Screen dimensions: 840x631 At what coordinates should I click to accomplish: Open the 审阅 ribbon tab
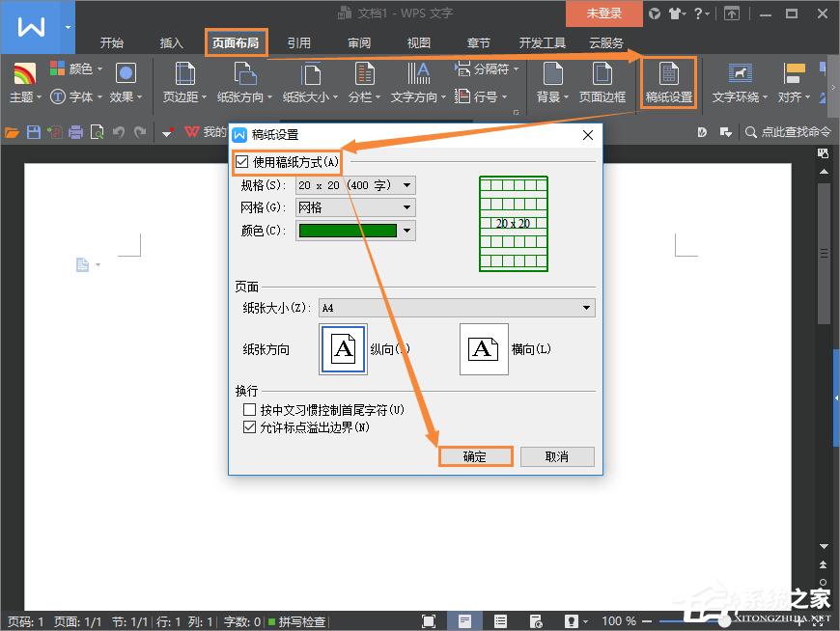tap(359, 42)
